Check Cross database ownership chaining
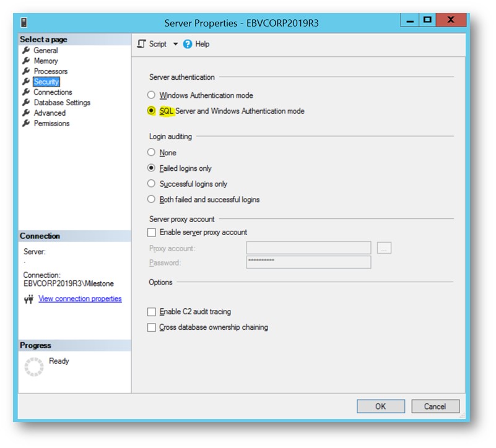This screenshot has height=448, width=496. tap(152, 328)
